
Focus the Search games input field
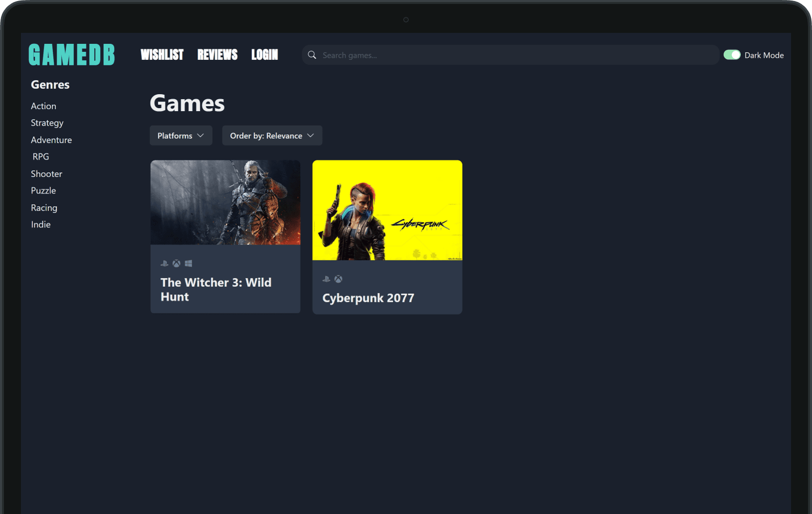pyautogui.click(x=510, y=55)
